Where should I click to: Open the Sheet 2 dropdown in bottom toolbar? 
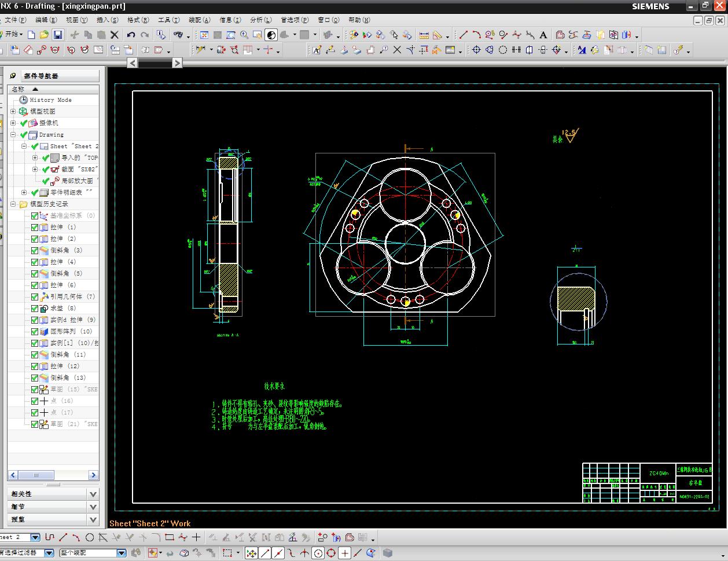coord(35,537)
